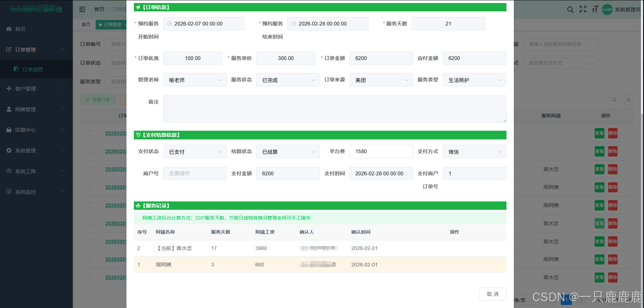Viewport: 644px width, 308px height.
Task: Click the 订单信息 submenu icon in sidebar
Action: (x=16, y=69)
